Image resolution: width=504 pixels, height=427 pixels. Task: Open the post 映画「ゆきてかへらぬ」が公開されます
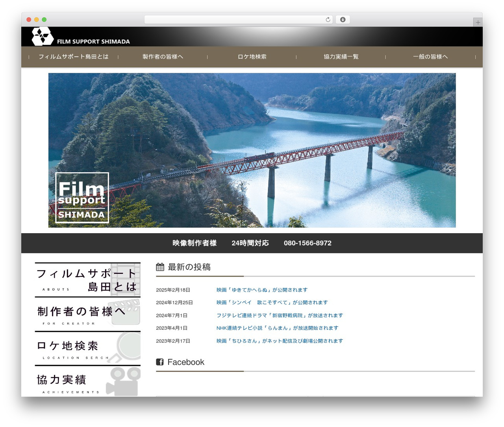pyautogui.click(x=262, y=290)
